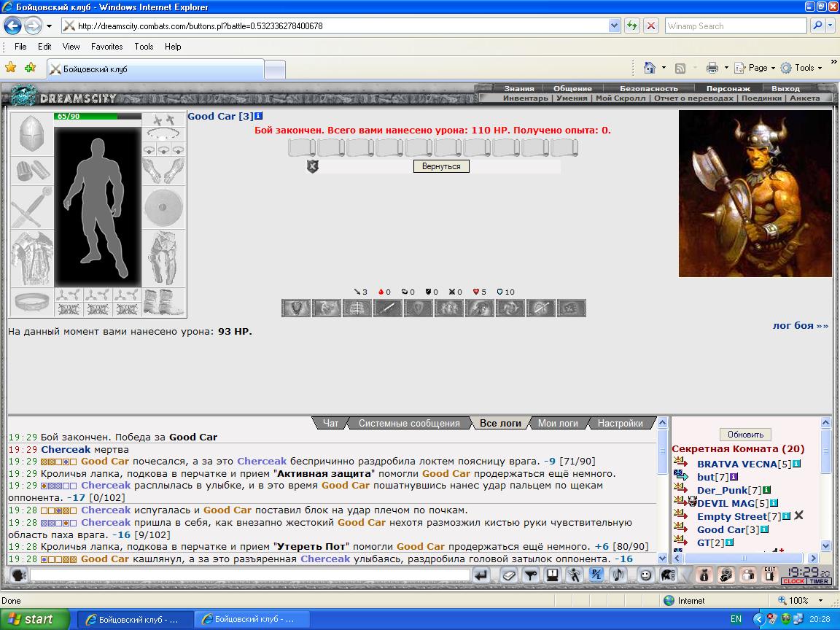
Task: Click the eraser clear-chat icon
Action: pyautogui.click(x=509, y=575)
